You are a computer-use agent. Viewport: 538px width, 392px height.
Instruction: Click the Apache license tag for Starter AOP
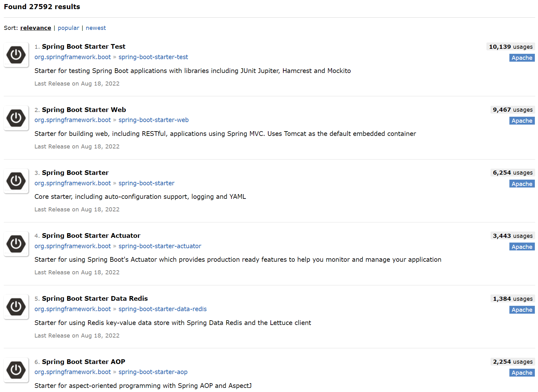point(522,373)
